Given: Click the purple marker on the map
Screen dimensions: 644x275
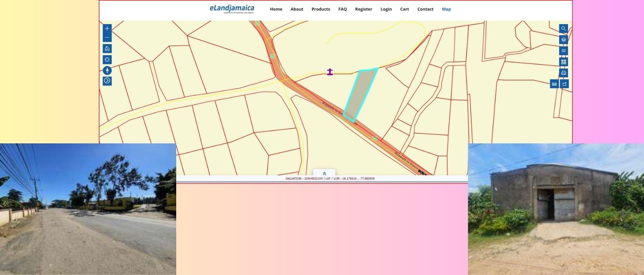Looking at the screenshot, I should click(x=330, y=72).
